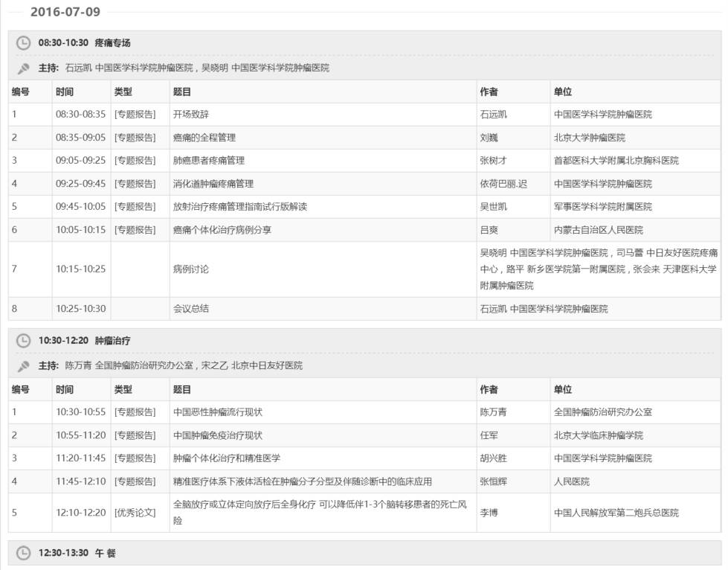Click the 作者 header in the 肿瘤治疗 table
Viewport: 728px width, 570px height.
[489, 389]
